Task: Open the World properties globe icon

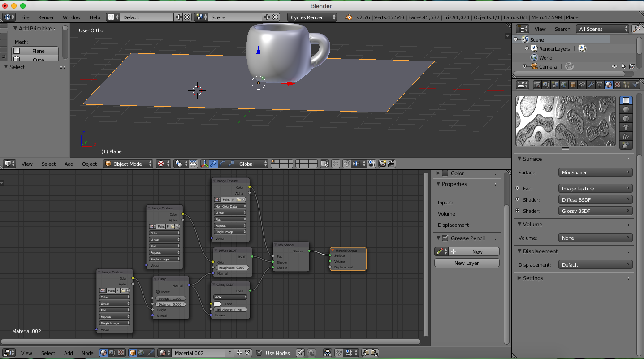Action: coord(564,84)
